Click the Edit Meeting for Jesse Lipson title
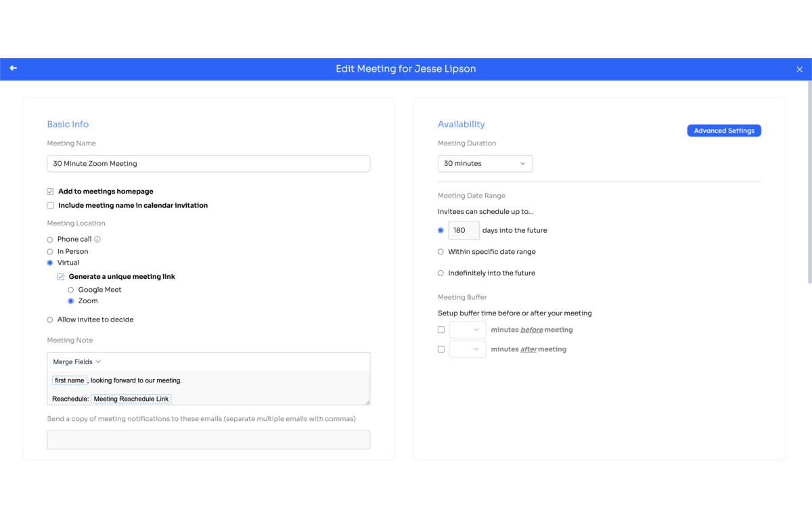Image resolution: width=812 pixels, height=528 pixels. coord(406,69)
